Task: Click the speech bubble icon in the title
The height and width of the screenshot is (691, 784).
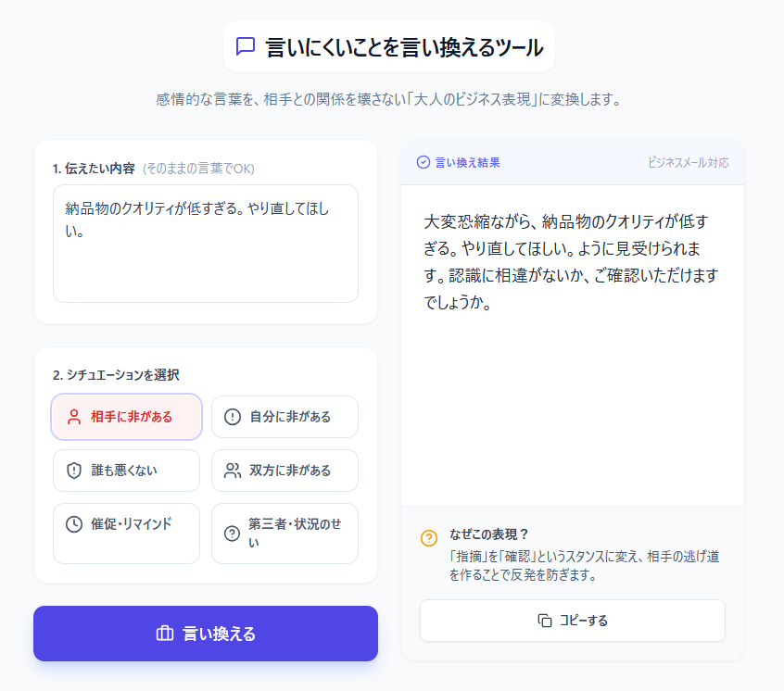Action: (244, 44)
